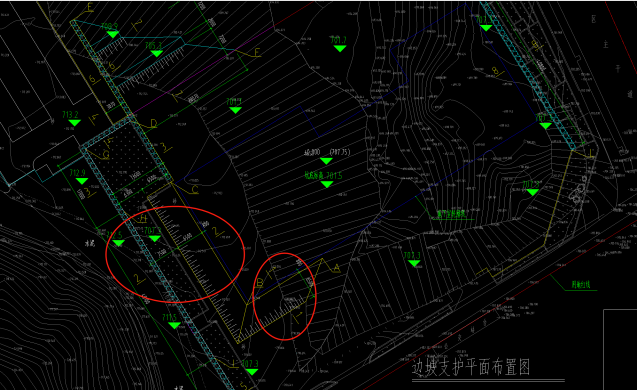Select the 701.5 green elevation triangle
This screenshot has height=390, width=638.
(x=327, y=184)
